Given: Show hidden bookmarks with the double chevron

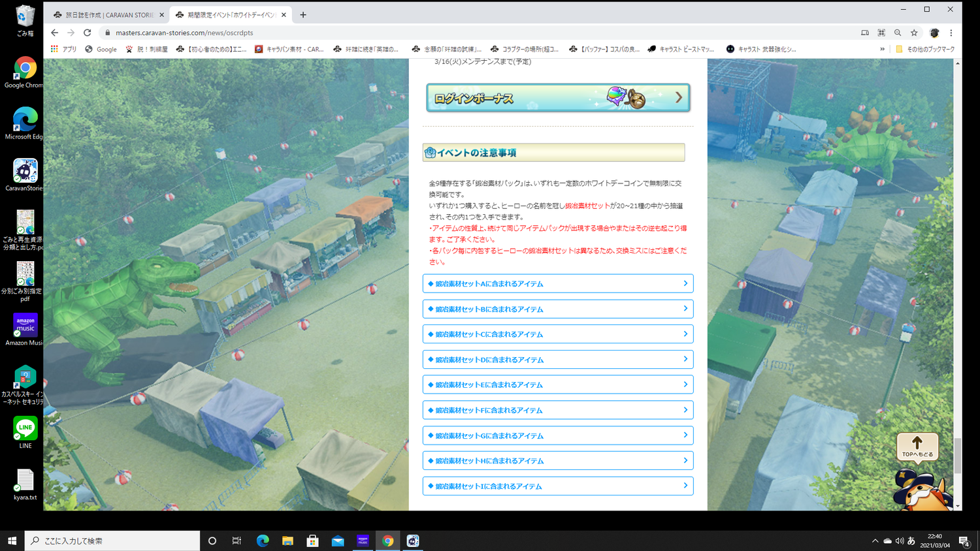Looking at the screenshot, I should 882,49.
